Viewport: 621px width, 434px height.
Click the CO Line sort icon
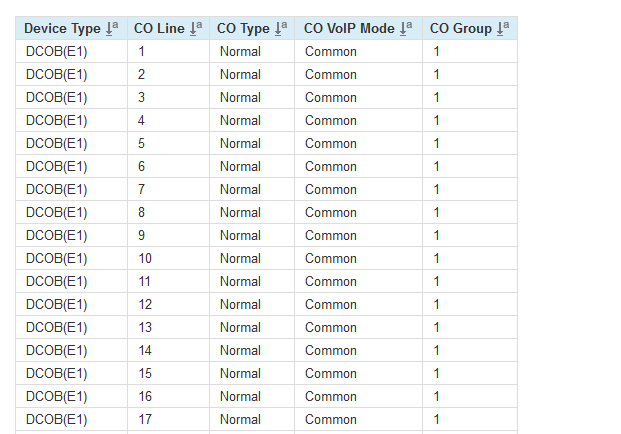196,28
